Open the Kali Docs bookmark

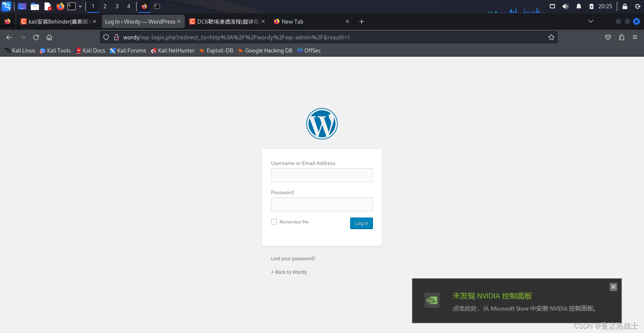(90, 51)
